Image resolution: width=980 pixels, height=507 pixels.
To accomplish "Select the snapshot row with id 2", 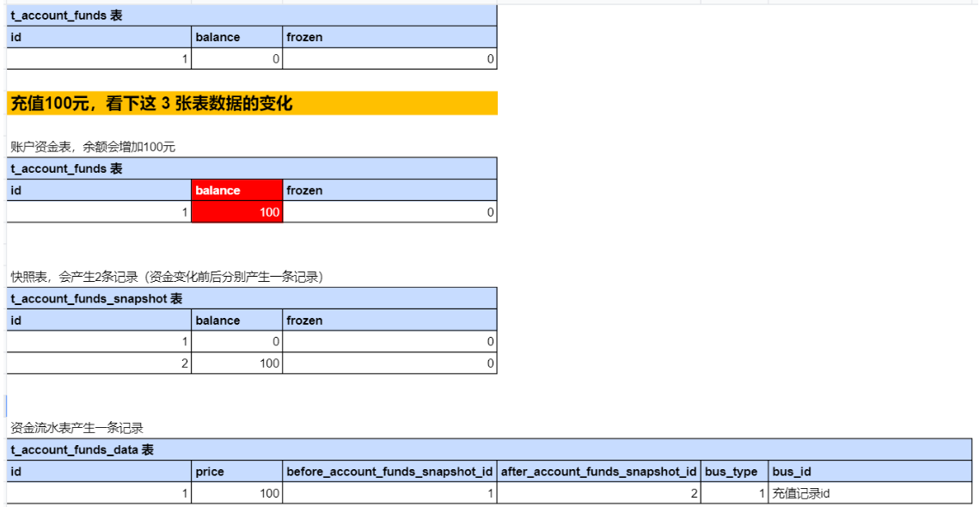I will pyautogui.click(x=99, y=363).
